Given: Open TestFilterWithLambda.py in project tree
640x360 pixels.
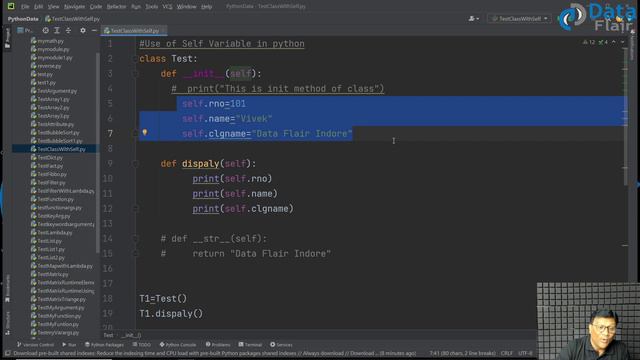Looking at the screenshot, I should coord(62,191).
